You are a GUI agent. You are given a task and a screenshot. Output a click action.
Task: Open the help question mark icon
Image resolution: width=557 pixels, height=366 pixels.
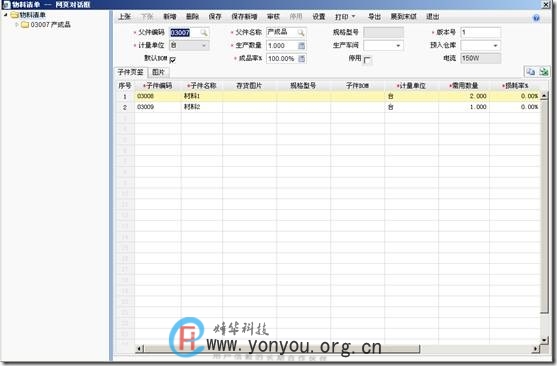click(x=536, y=18)
